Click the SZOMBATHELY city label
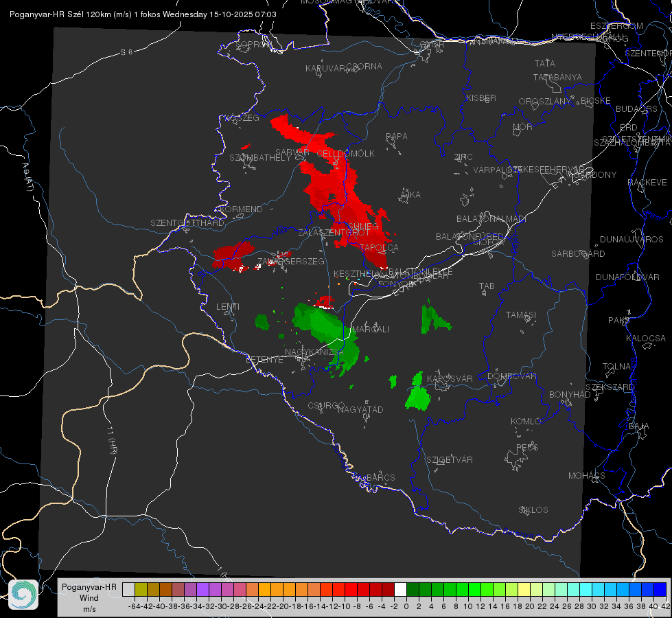672x618 pixels. [x=260, y=158]
